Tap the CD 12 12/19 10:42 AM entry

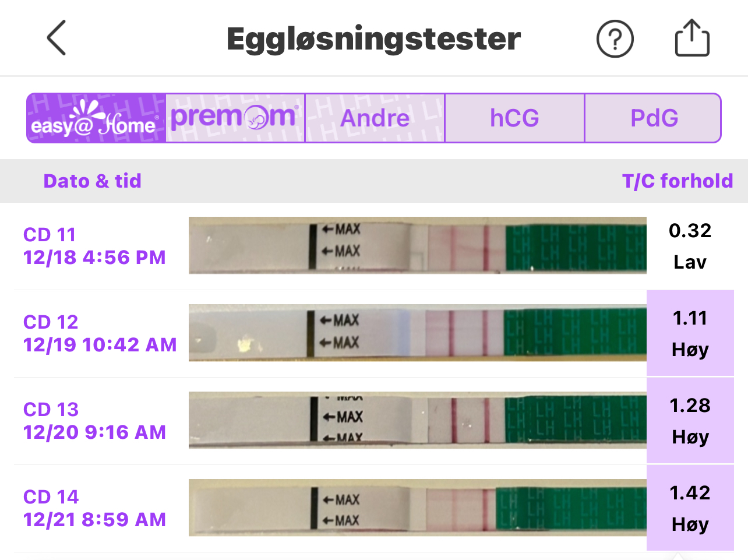tap(100, 333)
